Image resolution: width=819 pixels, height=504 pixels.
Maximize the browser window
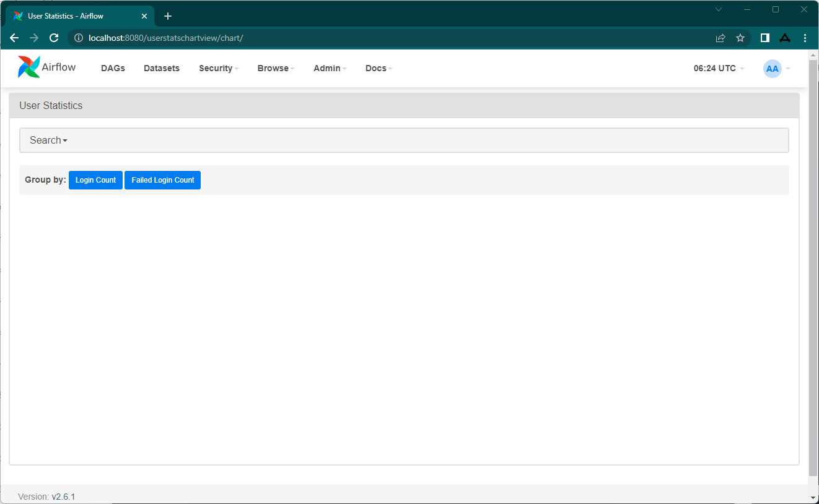pyautogui.click(x=776, y=9)
